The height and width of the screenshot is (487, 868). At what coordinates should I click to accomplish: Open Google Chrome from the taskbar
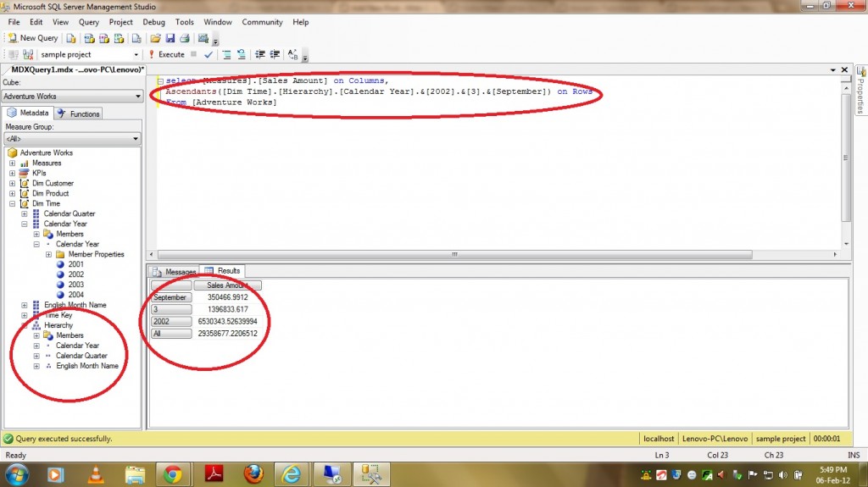point(172,473)
